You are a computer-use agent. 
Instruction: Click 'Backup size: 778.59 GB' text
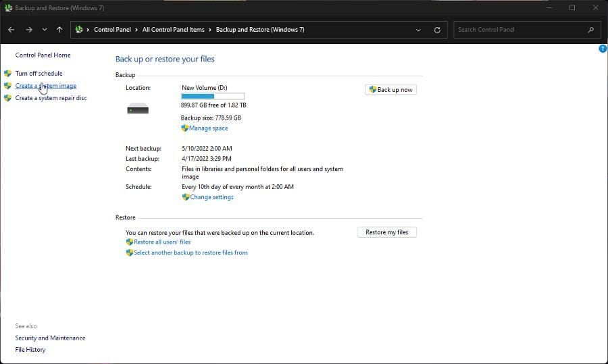point(211,118)
